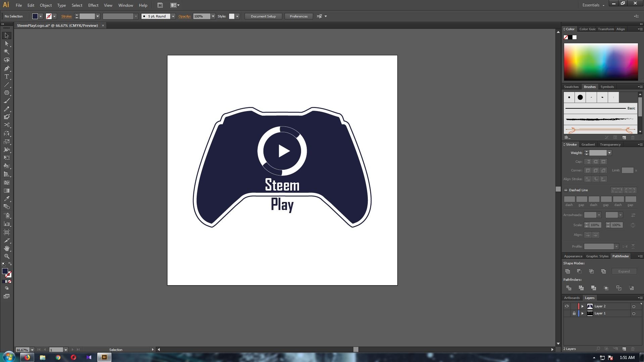Click the Preferences button
The image size is (644, 362).
pos(298,16)
